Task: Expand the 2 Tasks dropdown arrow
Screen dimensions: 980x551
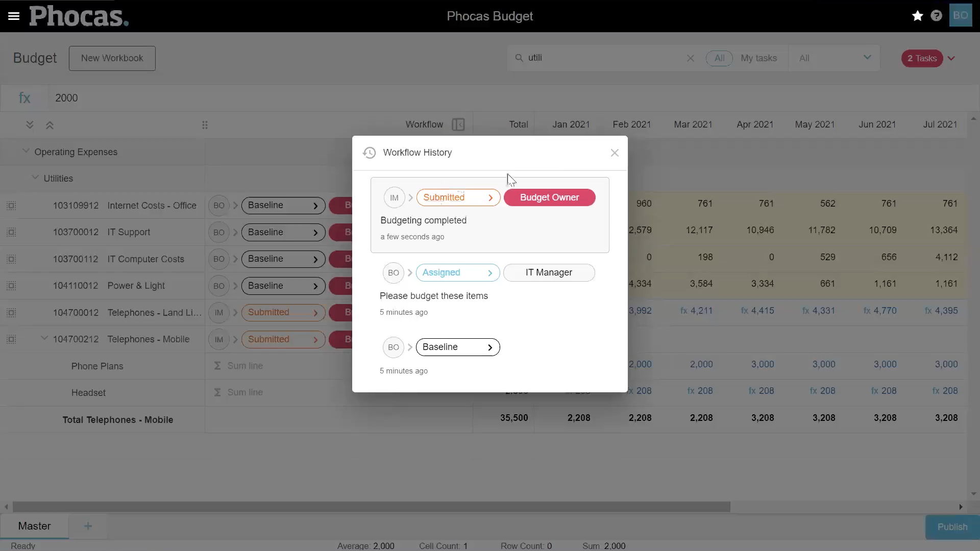Action: (x=951, y=58)
